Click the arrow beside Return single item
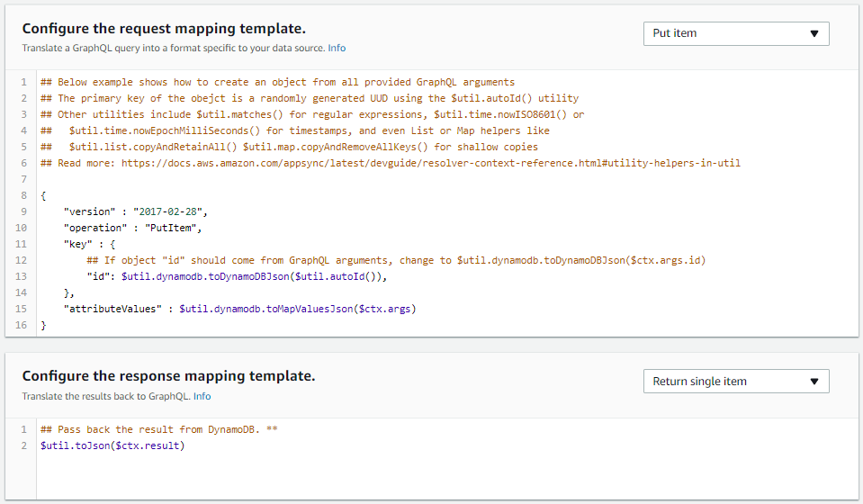The height and width of the screenshot is (504, 863). coord(814,382)
